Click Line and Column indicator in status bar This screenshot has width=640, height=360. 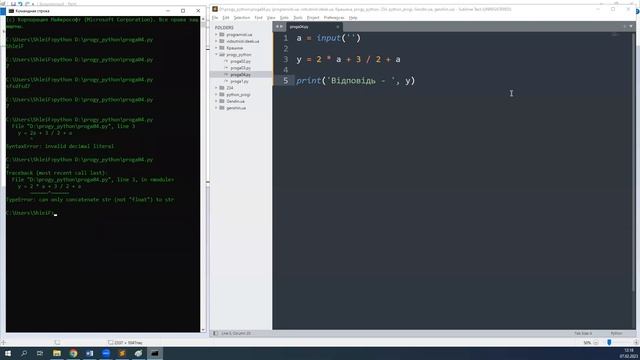click(x=236, y=333)
